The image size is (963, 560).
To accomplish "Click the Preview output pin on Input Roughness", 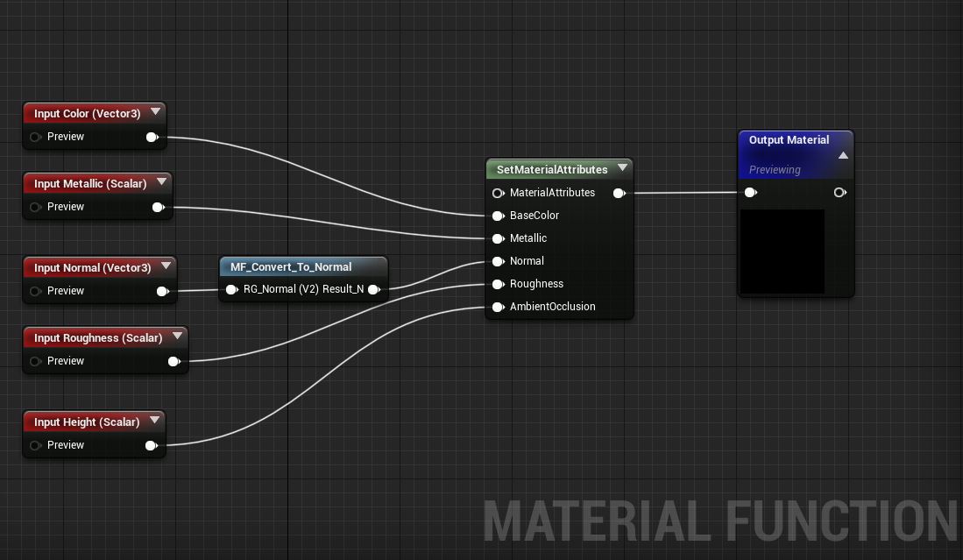I will (173, 361).
